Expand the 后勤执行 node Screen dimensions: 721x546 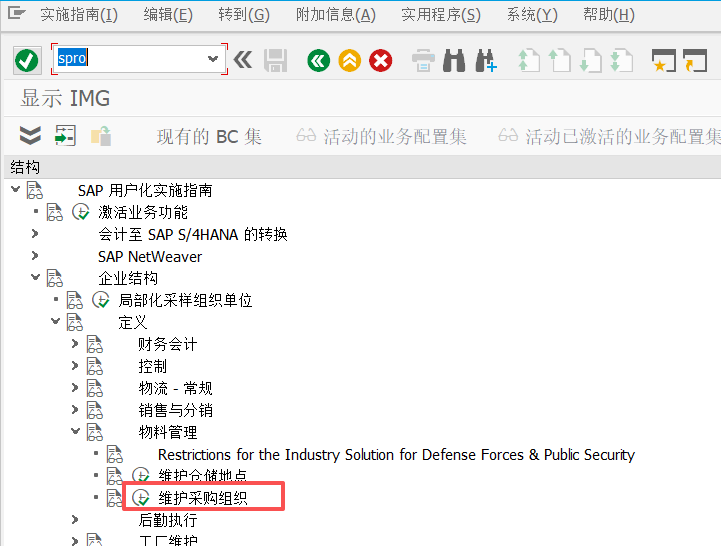coord(75,519)
